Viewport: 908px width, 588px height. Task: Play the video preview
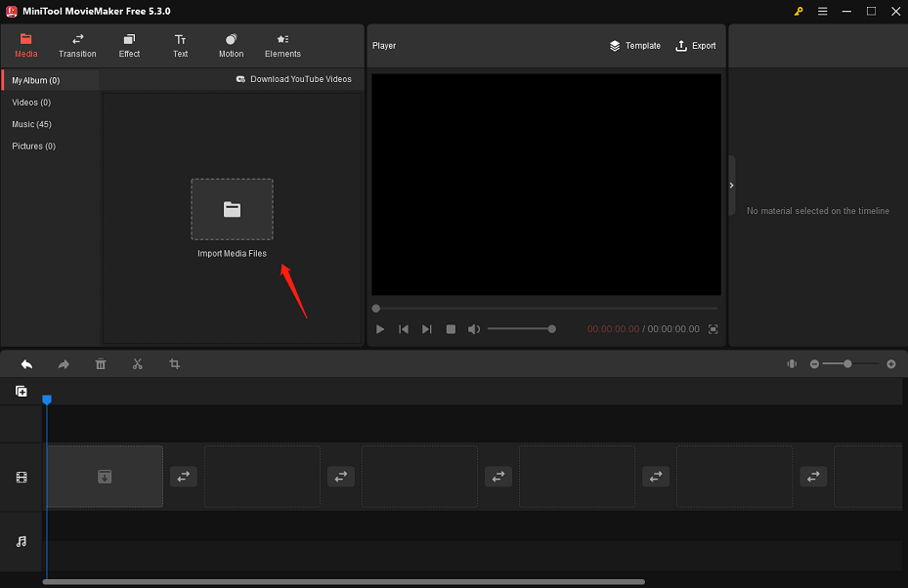pyautogui.click(x=380, y=329)
